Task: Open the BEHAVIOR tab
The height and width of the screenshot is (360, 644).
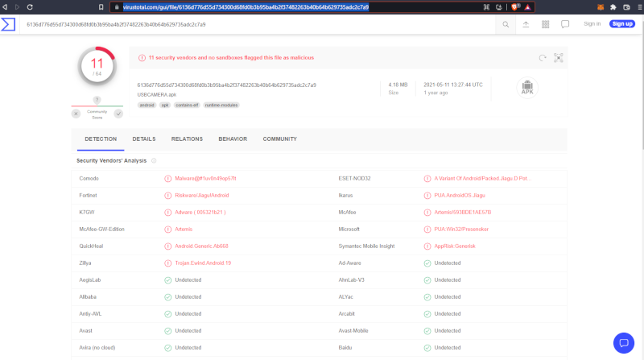Action: [x=233, y=139]
